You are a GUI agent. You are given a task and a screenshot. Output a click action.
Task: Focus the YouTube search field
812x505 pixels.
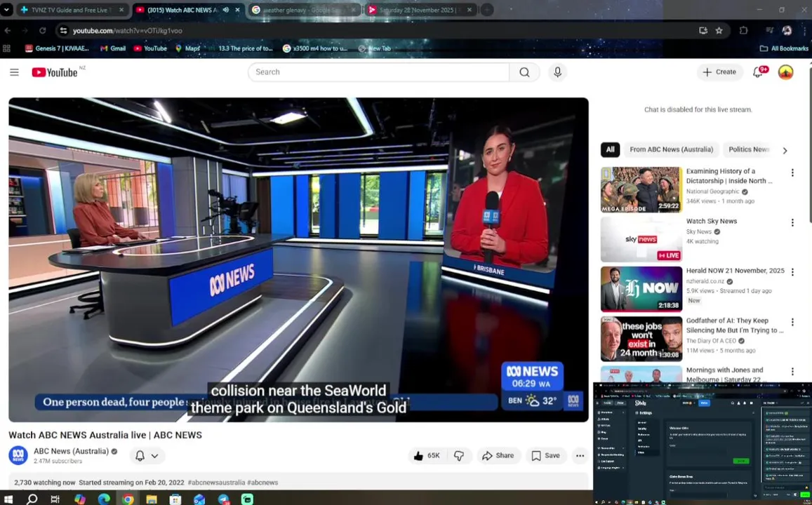pyautogui.click(x=378, y=72)
